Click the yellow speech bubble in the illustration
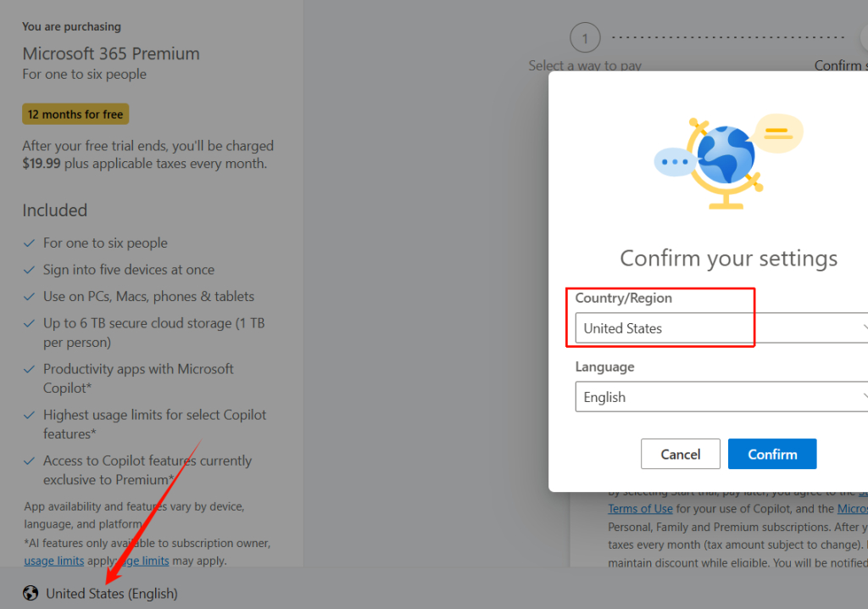This screenshot has height=609, width=868. tap(777, 133)
